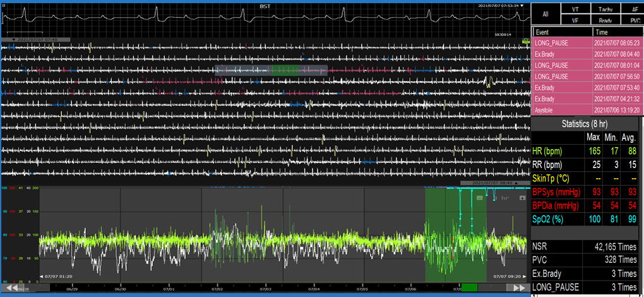Click the RR (bpm) statistics row label
This screenshot has width=644, height=297.
pyautogui.click(x=547, y=165)
